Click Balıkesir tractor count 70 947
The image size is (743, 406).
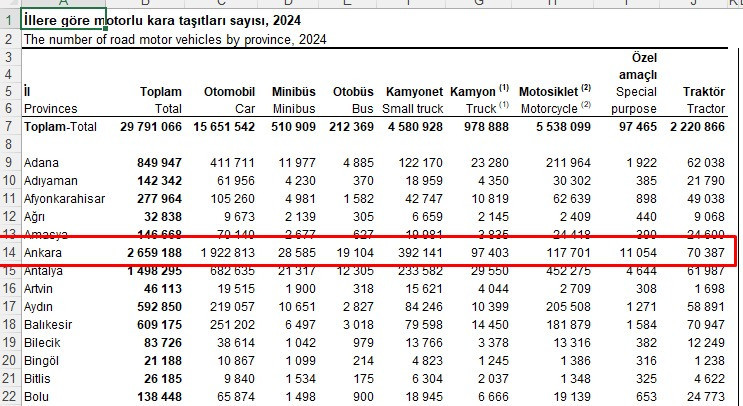706,325
